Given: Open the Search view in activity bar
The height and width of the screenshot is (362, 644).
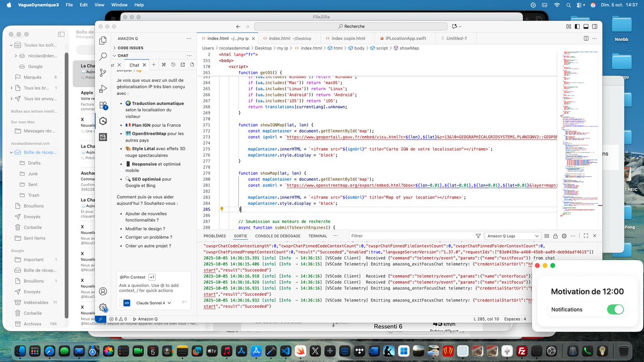Looking at the screenshot, I should (x=104, y=56).
